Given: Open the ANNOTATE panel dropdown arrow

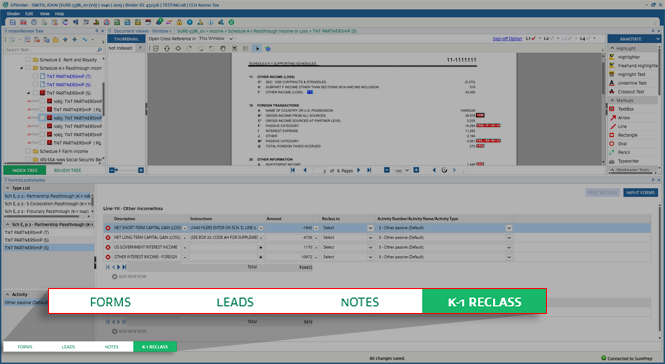Looking at the screenshot, I should click(657, 39).
